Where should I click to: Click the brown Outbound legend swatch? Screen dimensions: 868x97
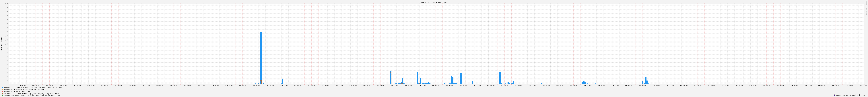pyautogui.click(x=3, y=93)
